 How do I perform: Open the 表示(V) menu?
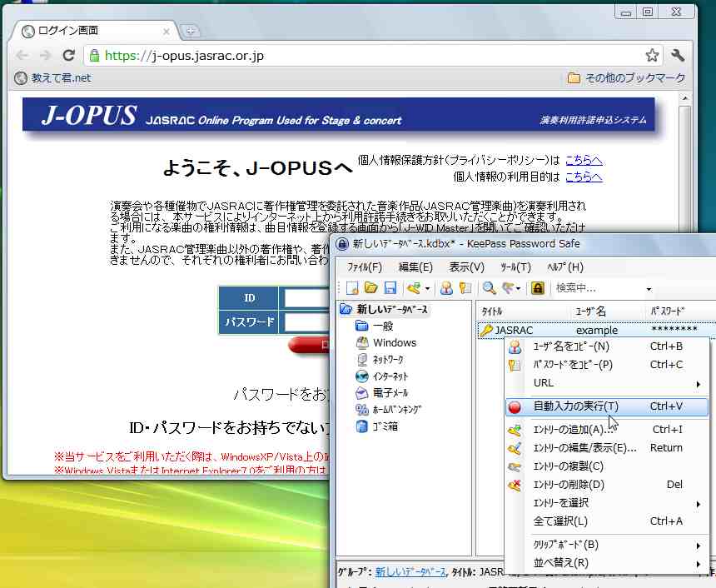tap(466, 267)
